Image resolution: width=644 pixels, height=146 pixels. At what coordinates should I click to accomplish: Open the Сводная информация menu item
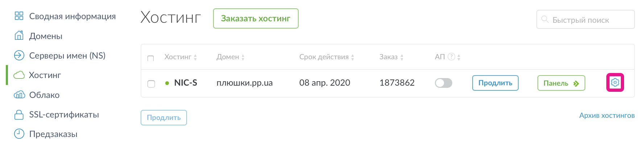coord(72,16)
